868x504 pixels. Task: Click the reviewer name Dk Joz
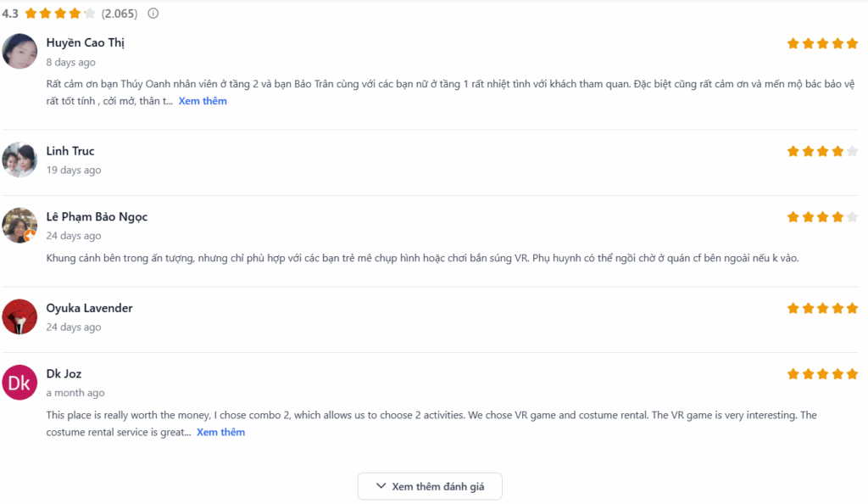[64, 373]
